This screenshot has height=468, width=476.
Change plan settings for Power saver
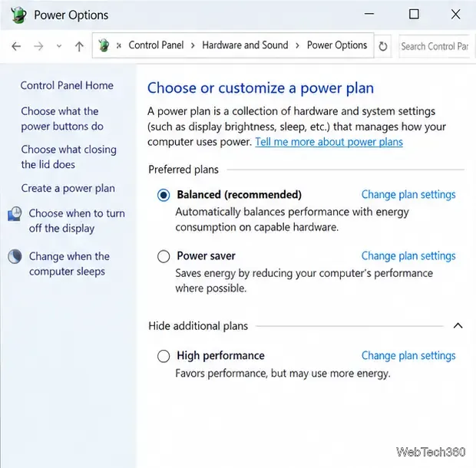click(x=408, y=256)
